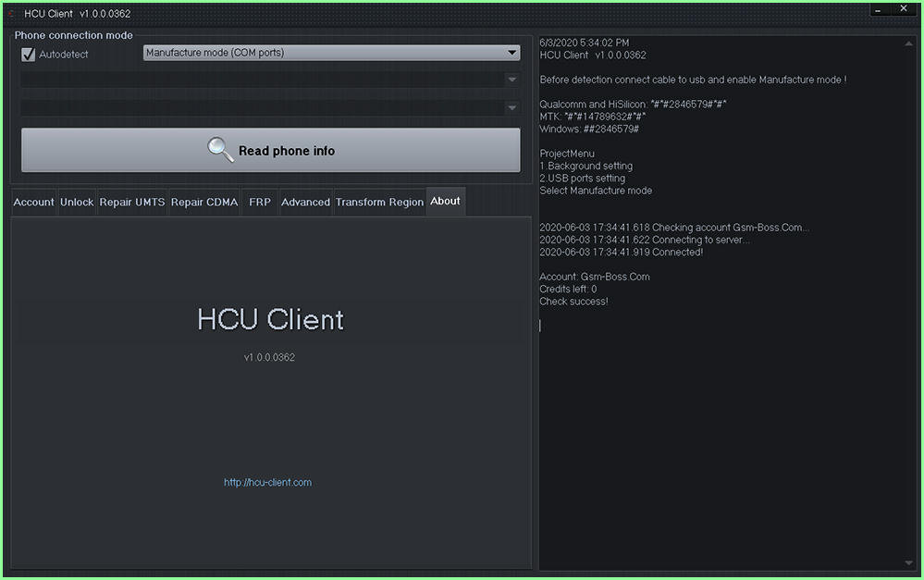
Task: Open the FRP tab
Action: pyautogui.click(x=260, y=203)
